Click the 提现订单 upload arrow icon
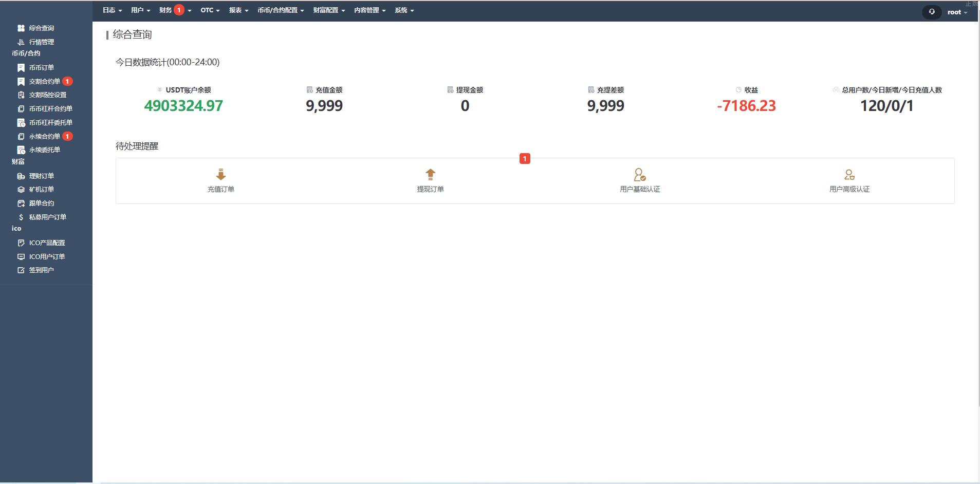Viewport: 980px width, 484px height. click(x=430, y=175)
